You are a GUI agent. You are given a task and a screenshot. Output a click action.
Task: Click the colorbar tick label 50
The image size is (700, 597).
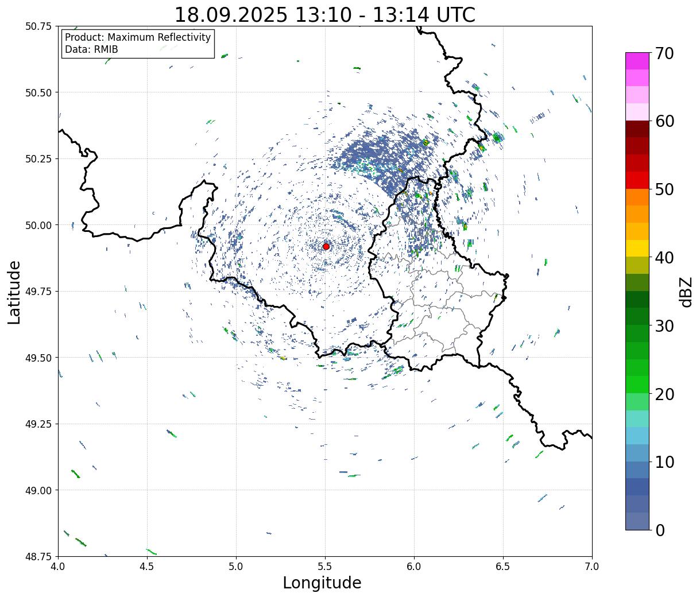tap(664, 189)
